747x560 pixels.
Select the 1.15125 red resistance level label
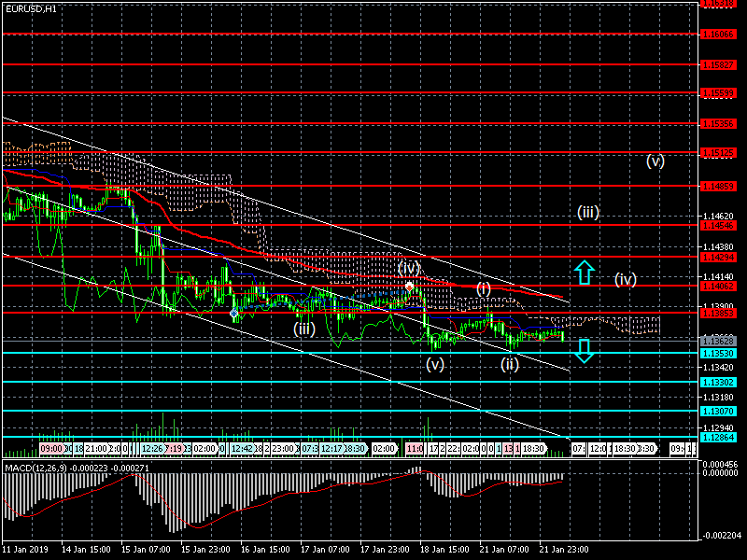click(x=722, y=152)
